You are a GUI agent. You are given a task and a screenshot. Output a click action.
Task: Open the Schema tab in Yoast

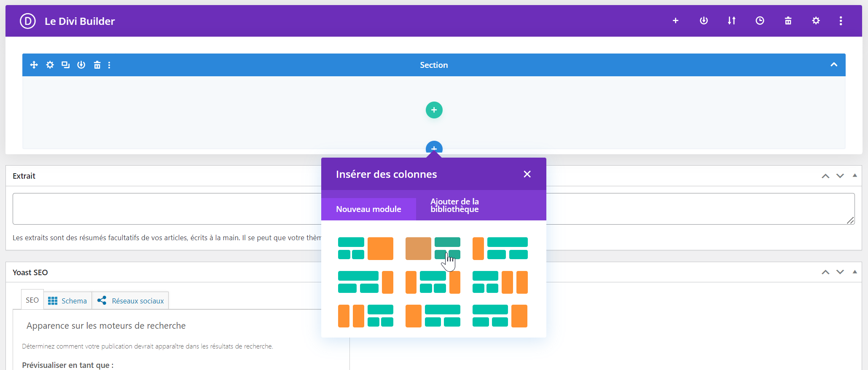coord(67,300)
